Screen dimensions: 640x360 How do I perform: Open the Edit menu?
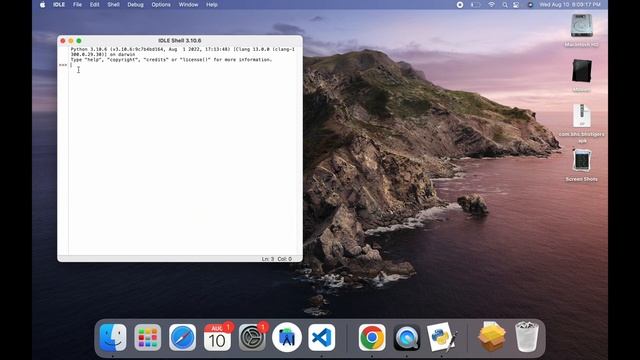[x=94, y=4]
